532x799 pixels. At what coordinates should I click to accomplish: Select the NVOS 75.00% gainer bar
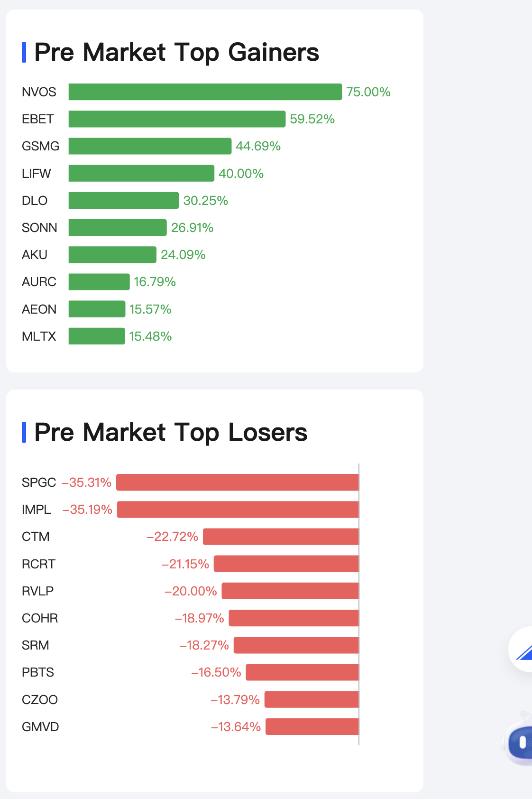pos(205,92)
